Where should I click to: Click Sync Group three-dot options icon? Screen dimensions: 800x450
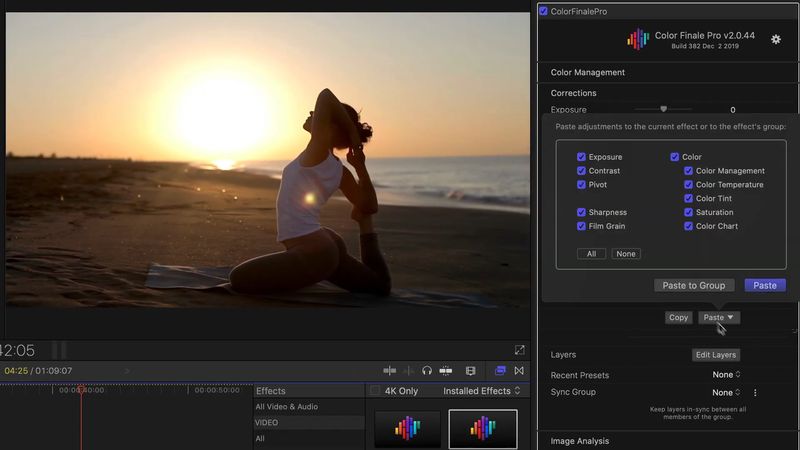(755, 393)
